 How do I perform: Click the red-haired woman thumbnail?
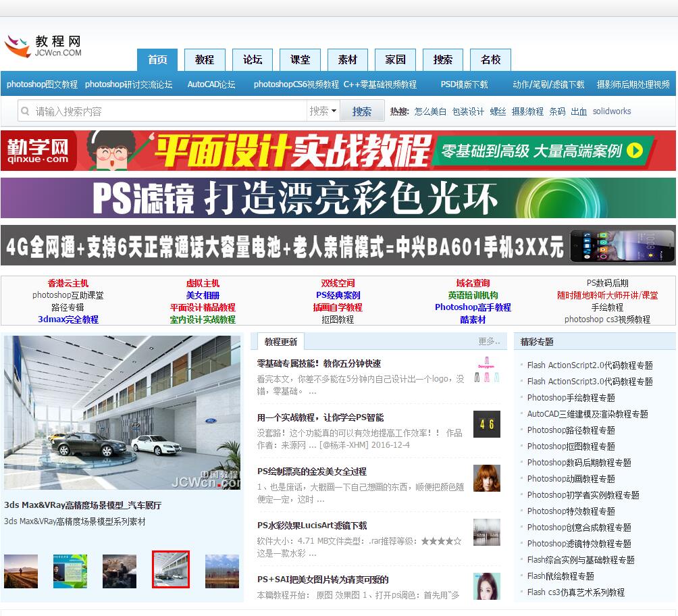click(486, 478)
